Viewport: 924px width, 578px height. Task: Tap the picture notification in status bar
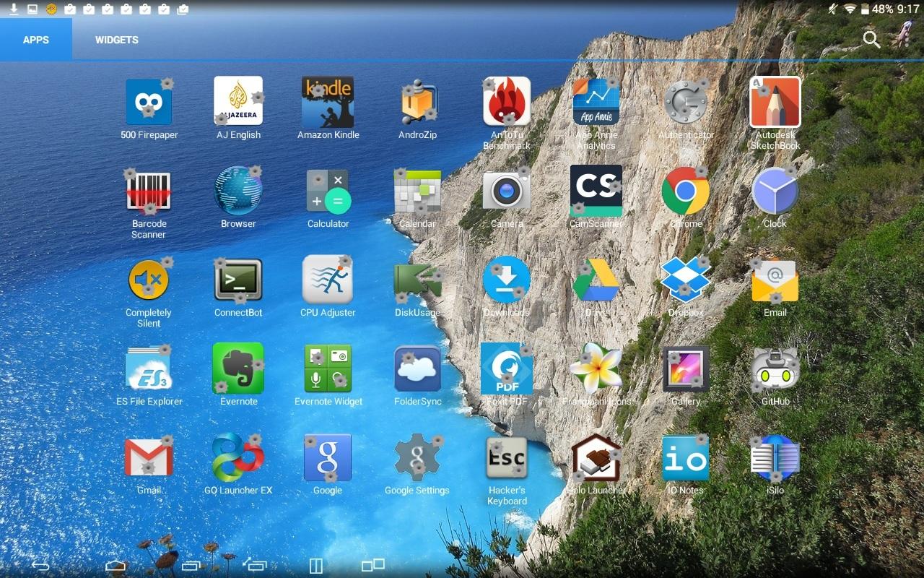click(32, 9)
